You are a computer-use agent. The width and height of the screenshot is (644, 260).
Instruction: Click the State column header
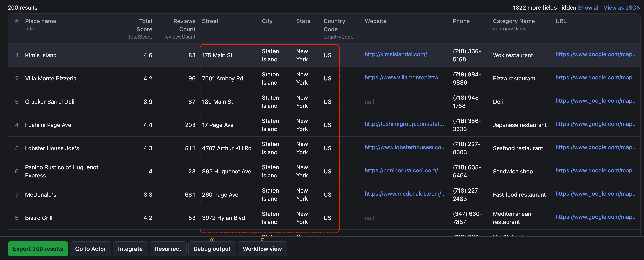click(303, 21)
